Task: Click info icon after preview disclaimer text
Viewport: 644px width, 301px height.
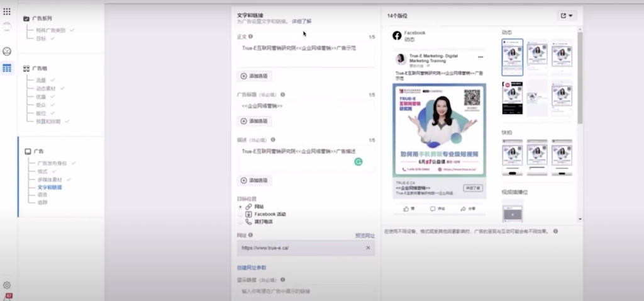Action: pyautogui.click(x=556, y=231)
